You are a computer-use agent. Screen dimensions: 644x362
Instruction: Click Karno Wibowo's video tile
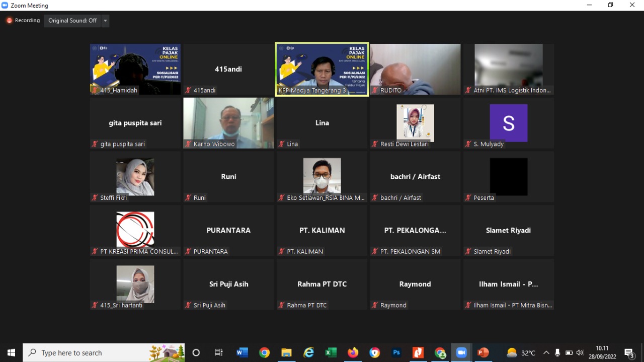tap(228, 123)
